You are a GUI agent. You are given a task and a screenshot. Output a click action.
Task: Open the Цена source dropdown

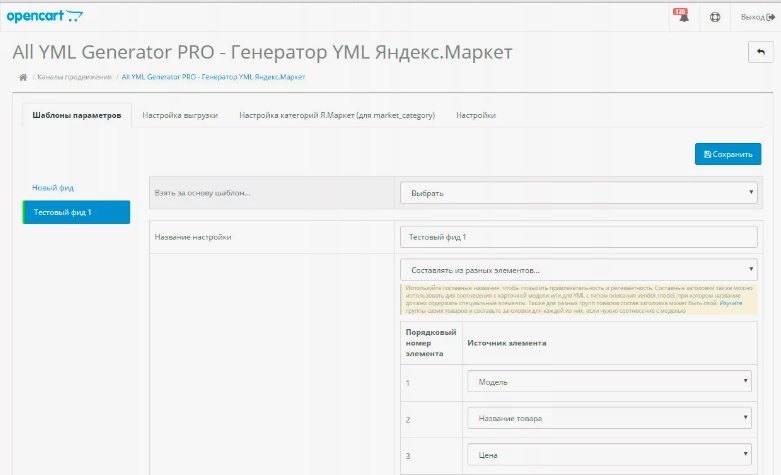(x=609, y=455)
